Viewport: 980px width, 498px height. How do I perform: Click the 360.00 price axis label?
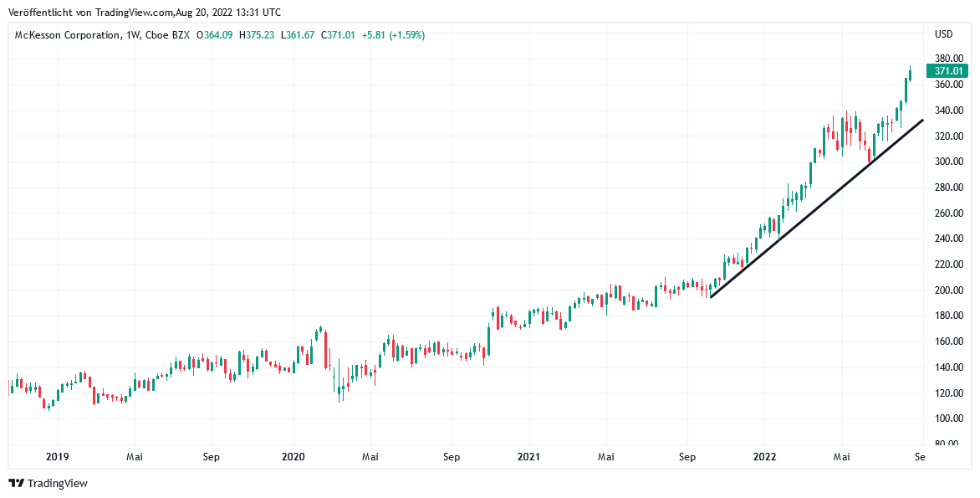click(x=948, y=85)
